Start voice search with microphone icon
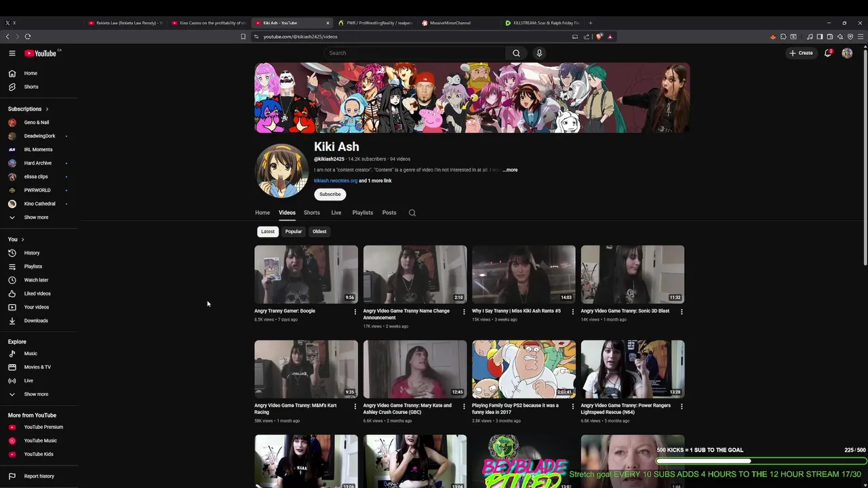The image size is (868, 488). click(539, 53)
